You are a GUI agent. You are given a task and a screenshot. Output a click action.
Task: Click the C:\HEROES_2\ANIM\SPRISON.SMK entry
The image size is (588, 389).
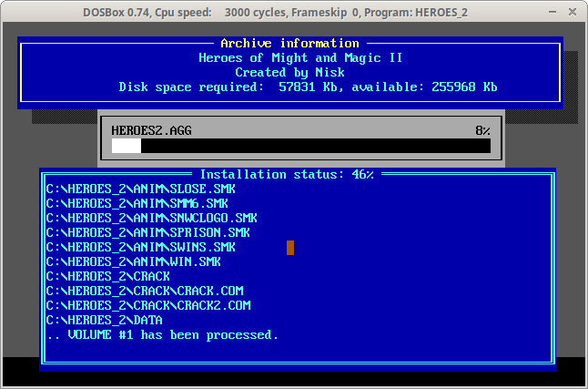147,233
